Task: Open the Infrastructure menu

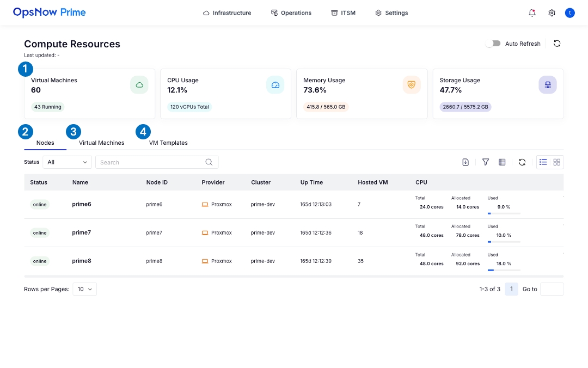Action: click(227, 13)
